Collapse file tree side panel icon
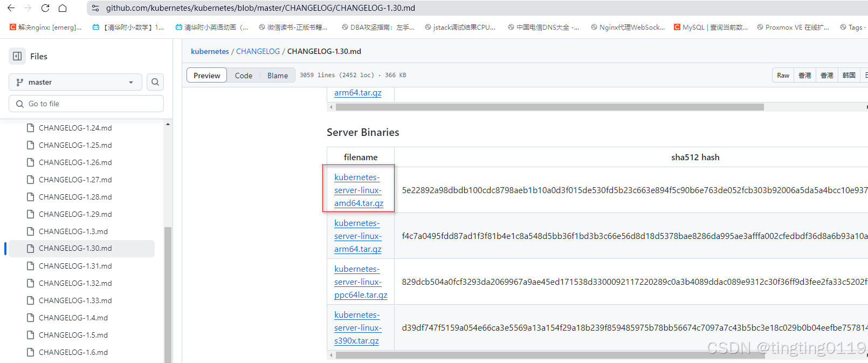The image size is (868, 363). (17, 56)
